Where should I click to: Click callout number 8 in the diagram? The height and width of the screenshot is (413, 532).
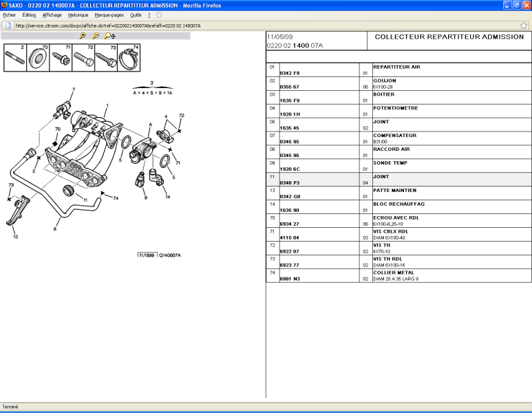54,229
